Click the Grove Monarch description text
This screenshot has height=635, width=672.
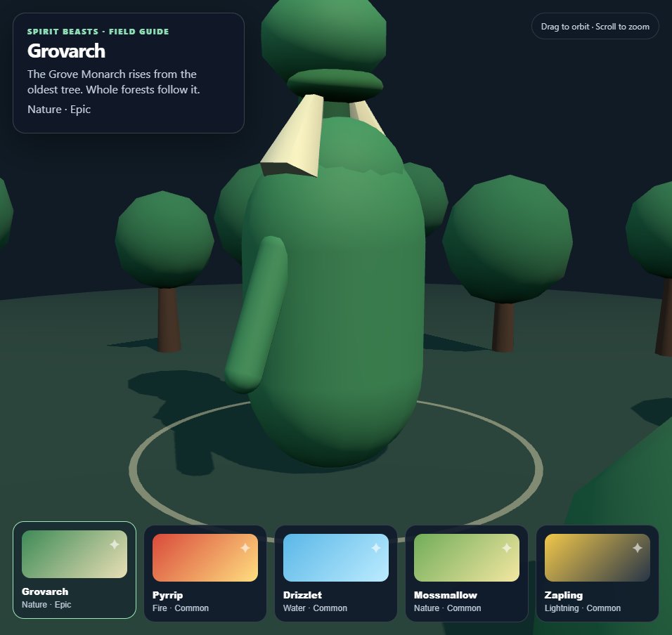[114, 81]
